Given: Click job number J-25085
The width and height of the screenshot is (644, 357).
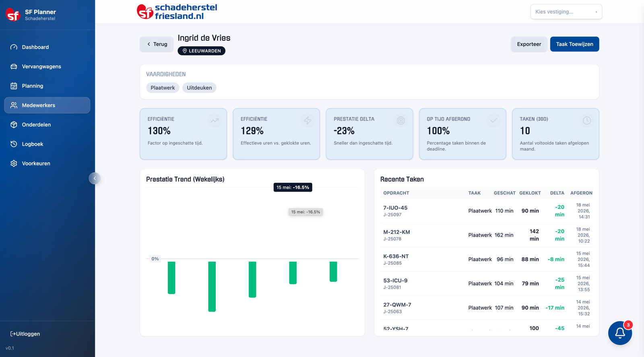Looking at the screenshot, I should [x=392, y=263].
